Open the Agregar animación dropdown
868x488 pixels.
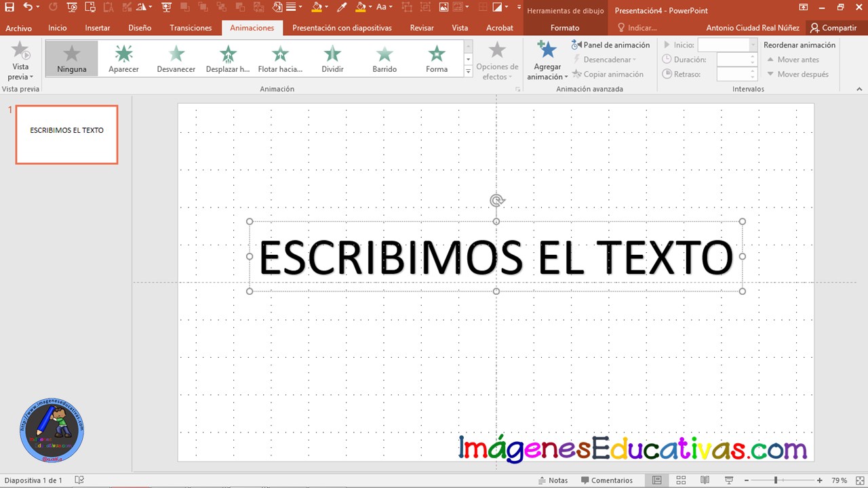547,77
